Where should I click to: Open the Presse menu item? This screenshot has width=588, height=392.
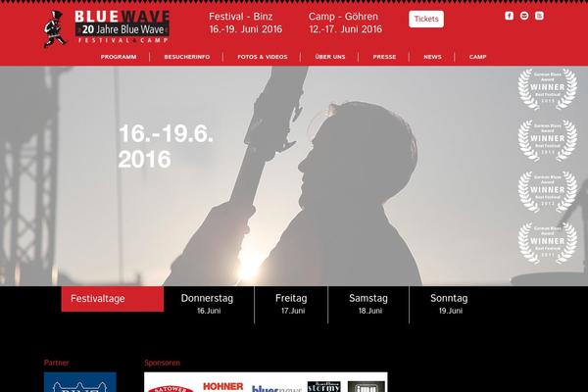[384, 57]
